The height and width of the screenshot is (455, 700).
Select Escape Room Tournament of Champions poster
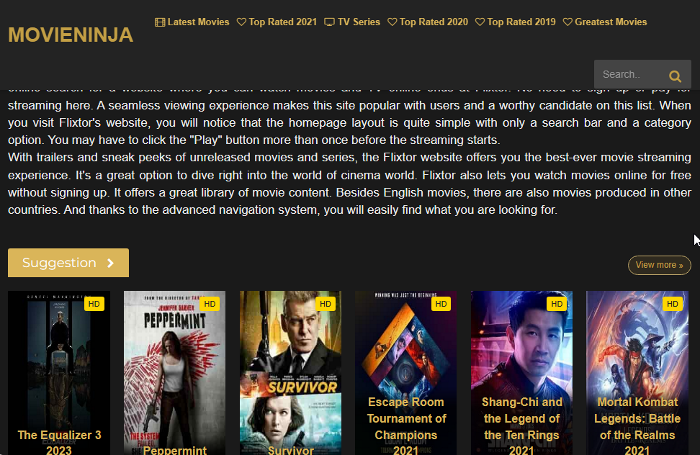pyautogui.click(x=406, y=373)
